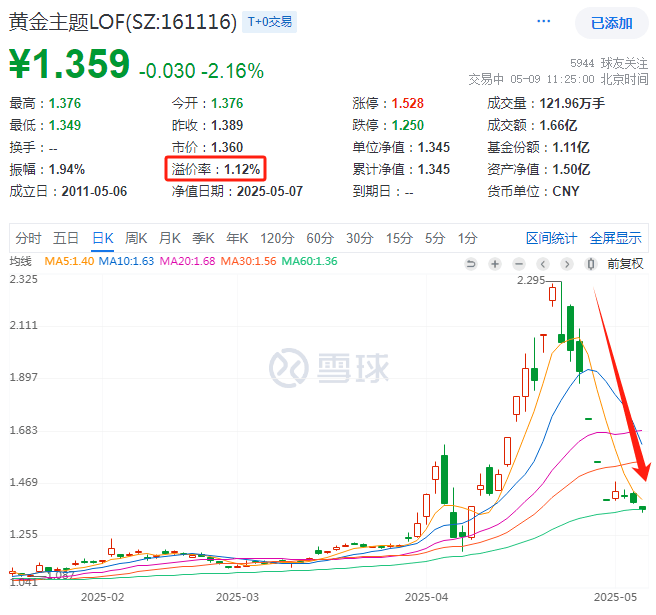Click the 成交额：1.66亿 value
Image resolution: width=656 pixels, height=615 pixels.
tap(532, 126)
